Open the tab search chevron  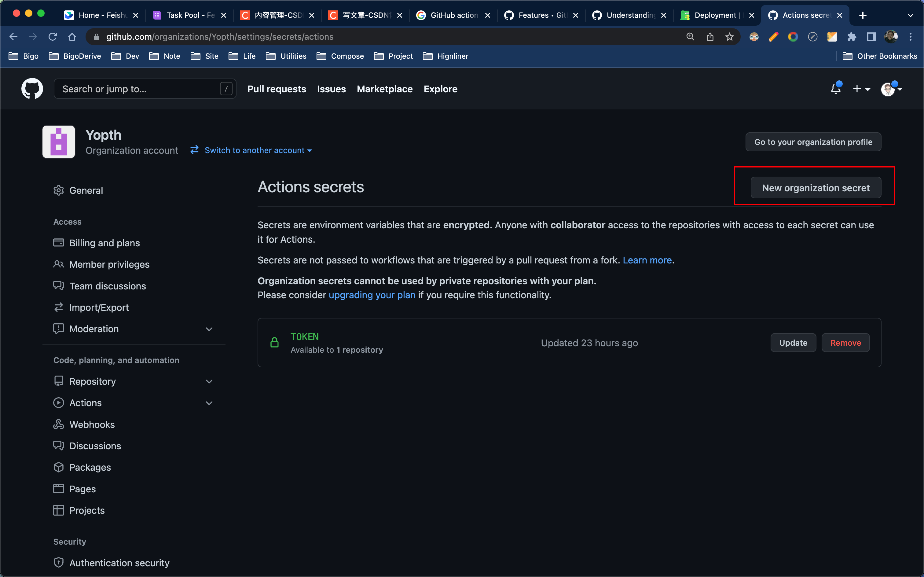910,15
